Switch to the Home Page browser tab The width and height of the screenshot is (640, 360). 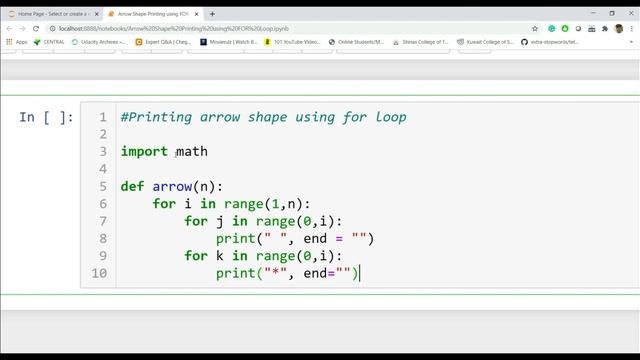[52, 14]
